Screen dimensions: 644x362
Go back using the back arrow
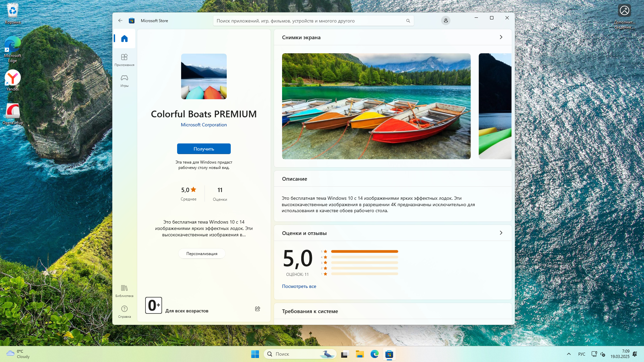(x=120, y=20)
